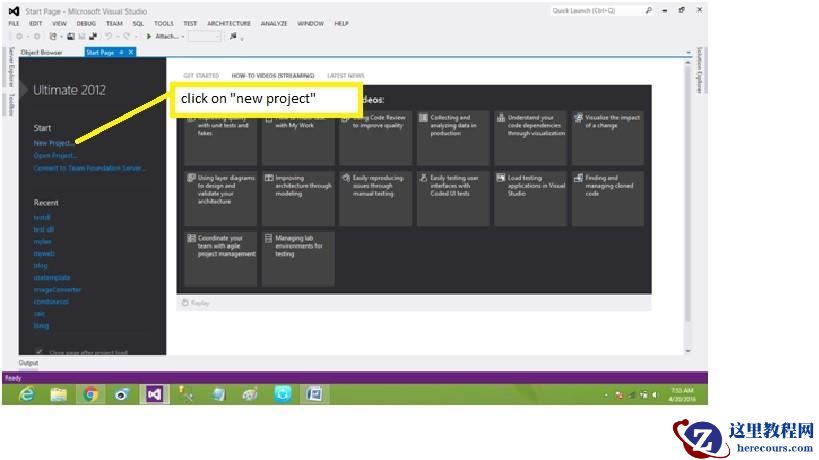819x460 pixels.
Task: Click the Save toolbar icon
Action: [81, 37]
